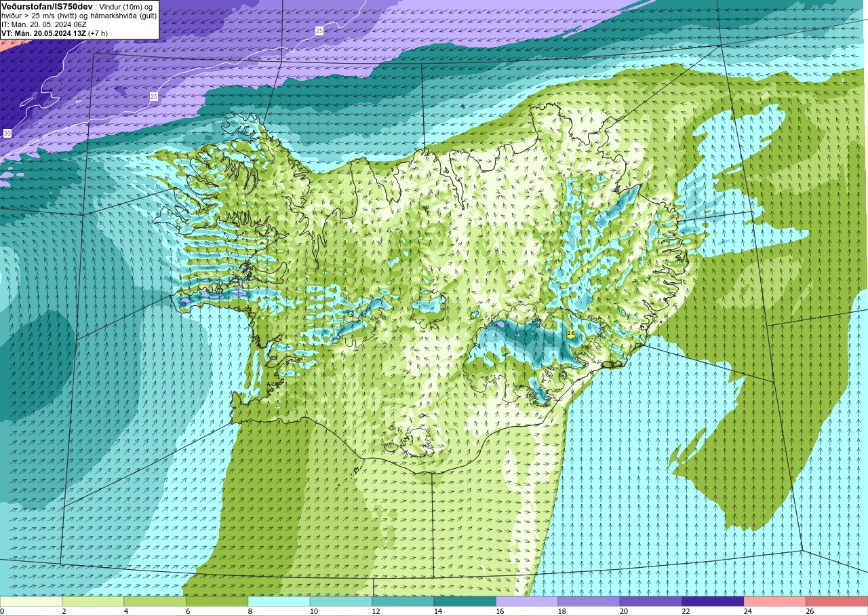Click the legend tick label "2"

tap(62, 611)
